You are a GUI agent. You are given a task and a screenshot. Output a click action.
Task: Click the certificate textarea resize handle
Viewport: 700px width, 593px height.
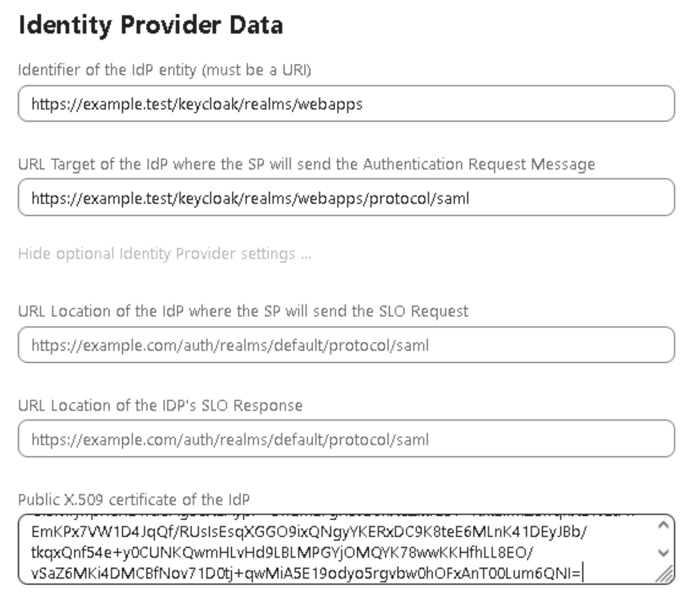click(x=665, y=574)
